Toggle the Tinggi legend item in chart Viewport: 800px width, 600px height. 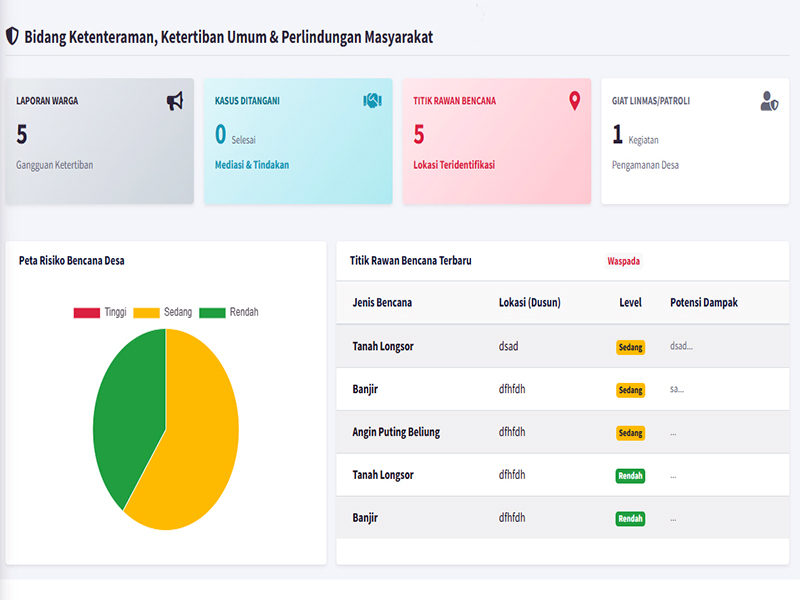click(100, 313)
